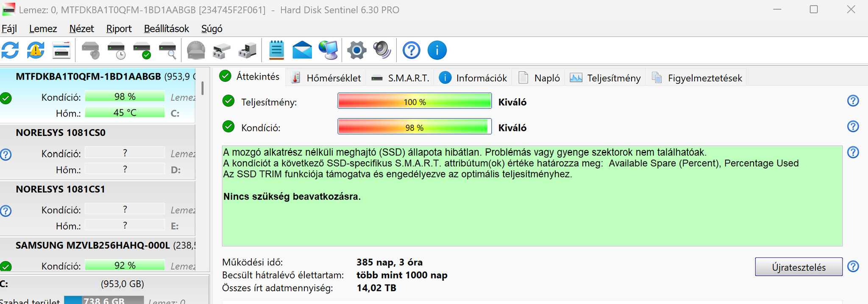
Task: Click help icon beside the Teljesítmény bar
Action: point(853,101)
